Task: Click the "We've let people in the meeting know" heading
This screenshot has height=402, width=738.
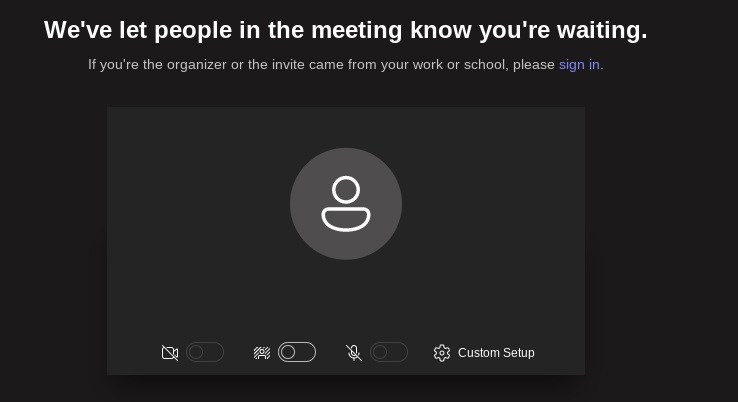Action: (346, 31)
